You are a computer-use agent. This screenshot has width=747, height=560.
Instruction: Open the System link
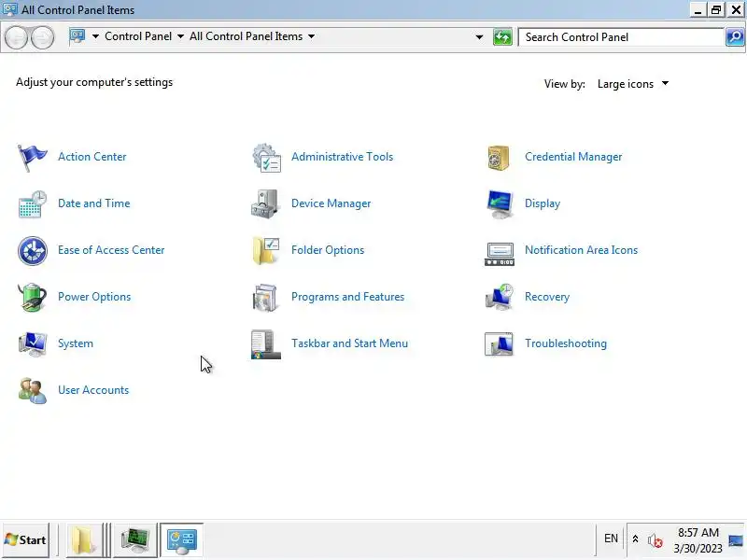coord(76,343)
